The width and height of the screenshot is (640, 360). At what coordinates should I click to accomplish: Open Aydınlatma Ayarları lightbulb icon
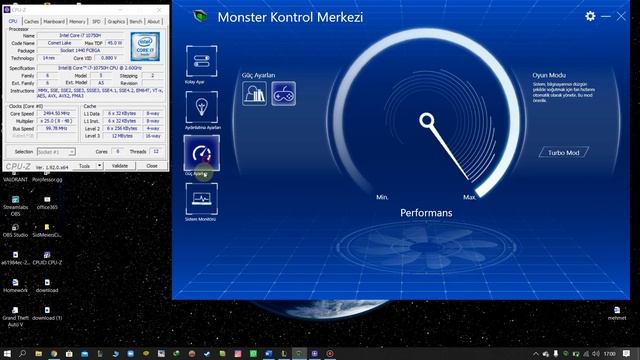pyautogui.click(x=202, y=107)
